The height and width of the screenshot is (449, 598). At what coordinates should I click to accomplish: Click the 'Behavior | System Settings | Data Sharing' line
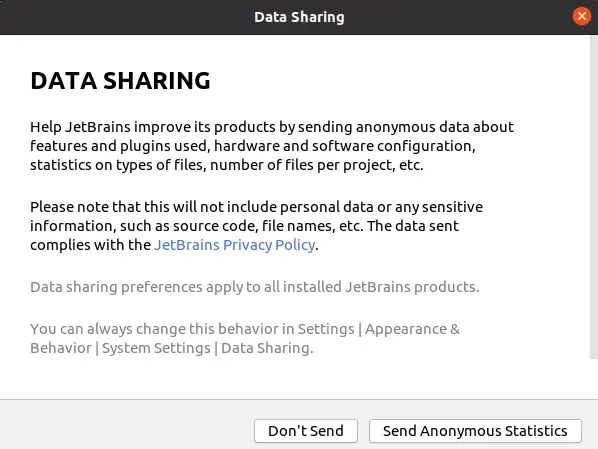coord(172,348)
